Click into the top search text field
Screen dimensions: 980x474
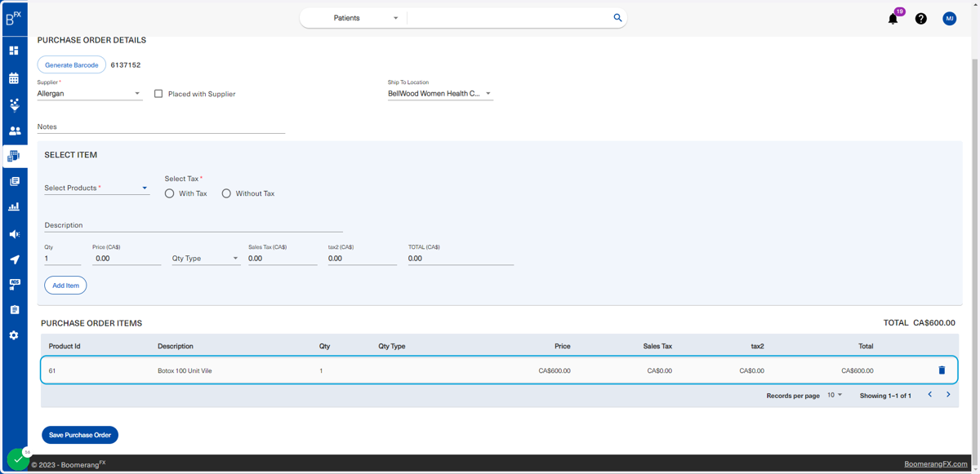[x=510, y=18]
